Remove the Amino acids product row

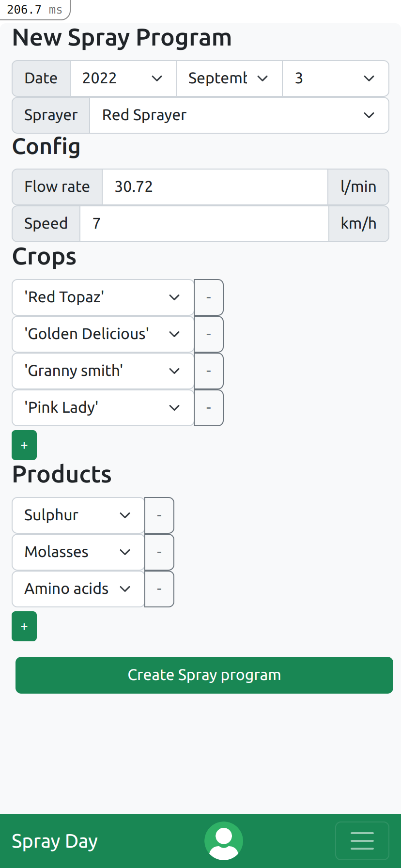(159, 589)
